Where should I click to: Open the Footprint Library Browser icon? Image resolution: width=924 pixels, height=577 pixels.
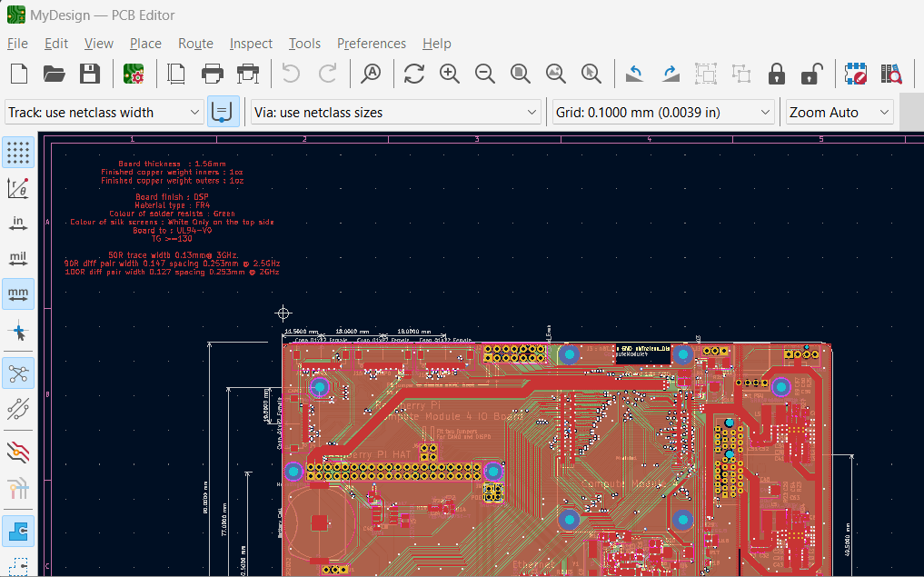pyautogui.click(x=891, y=75)
